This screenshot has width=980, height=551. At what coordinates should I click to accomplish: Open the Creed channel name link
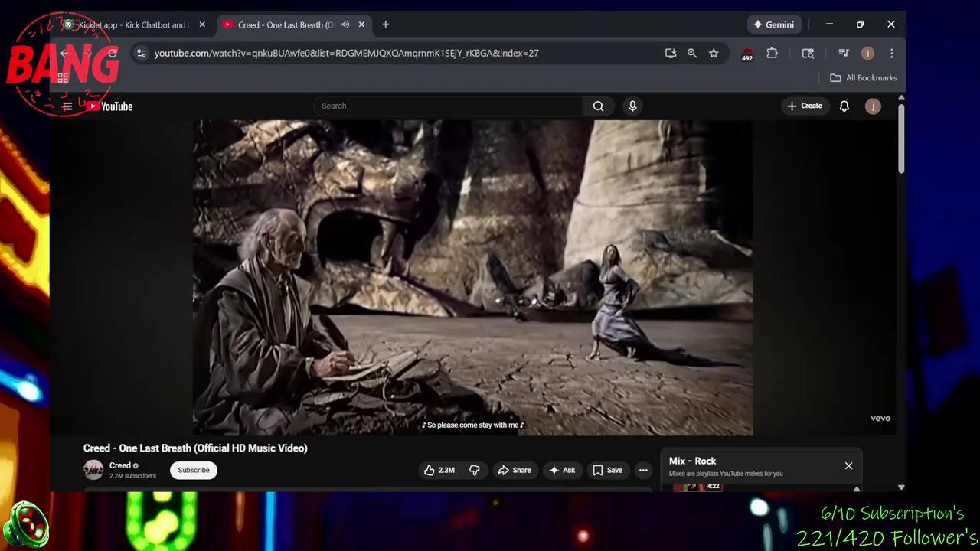120,465
